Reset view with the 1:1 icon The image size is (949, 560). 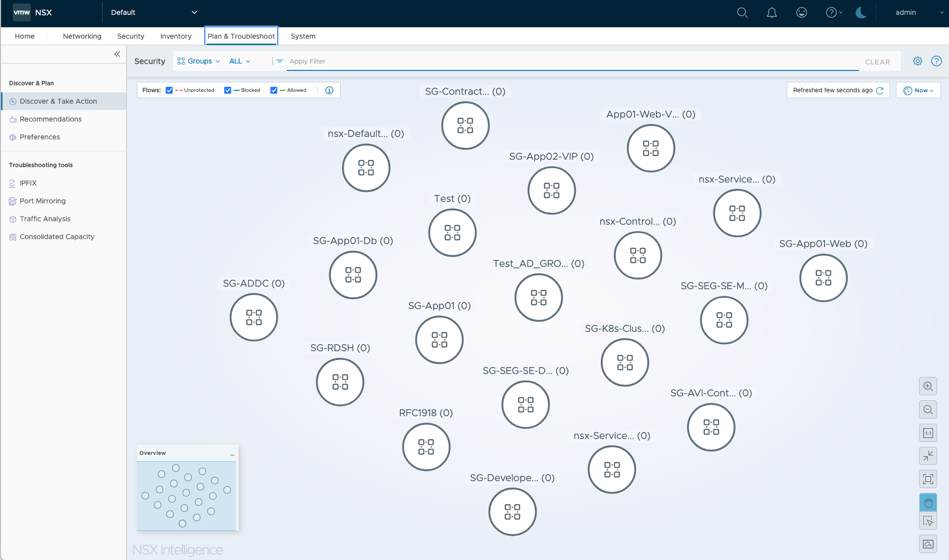pos(928,433)
